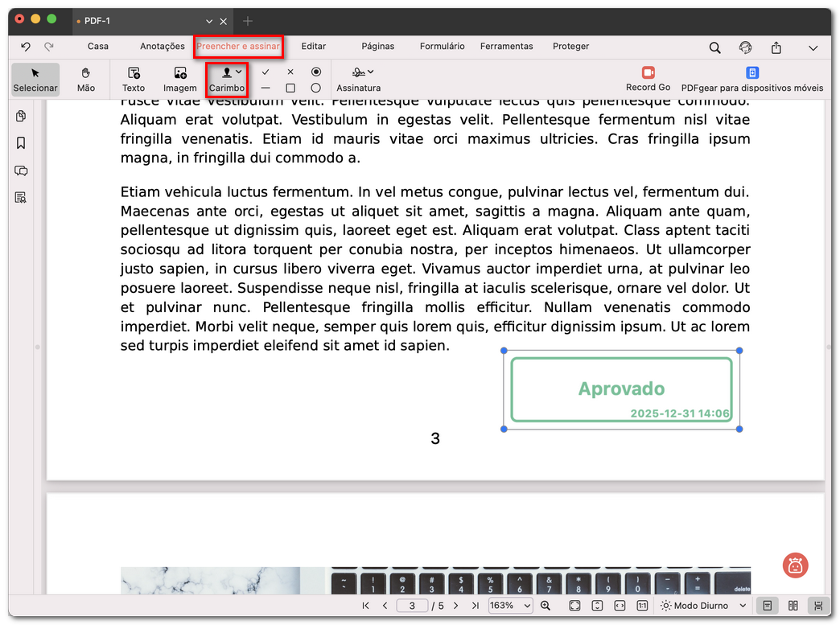The image size is (840, 625).
Task: Select the Imagem insertion tool
Action: click(179, 80)
